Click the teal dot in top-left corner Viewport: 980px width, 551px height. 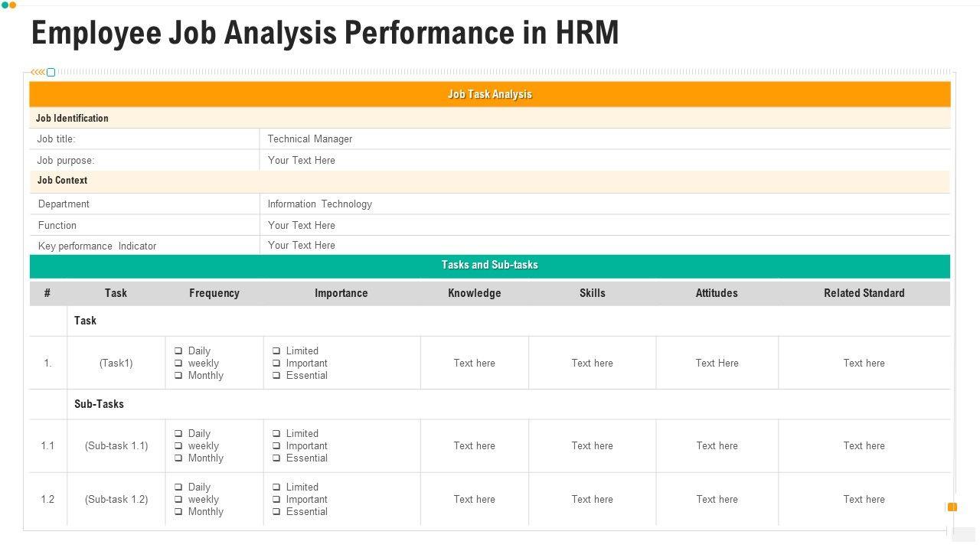tap(5, 5)
